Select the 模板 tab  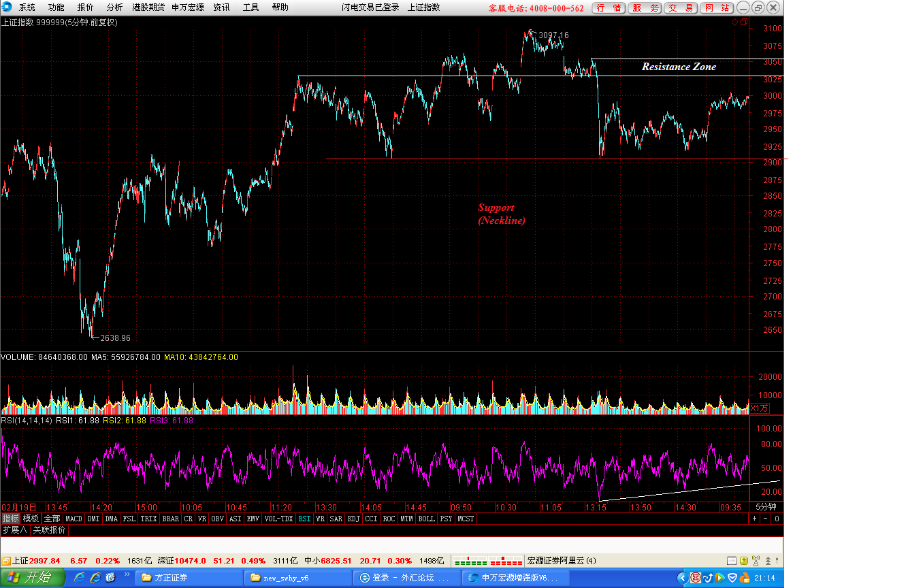pos(31,519)
